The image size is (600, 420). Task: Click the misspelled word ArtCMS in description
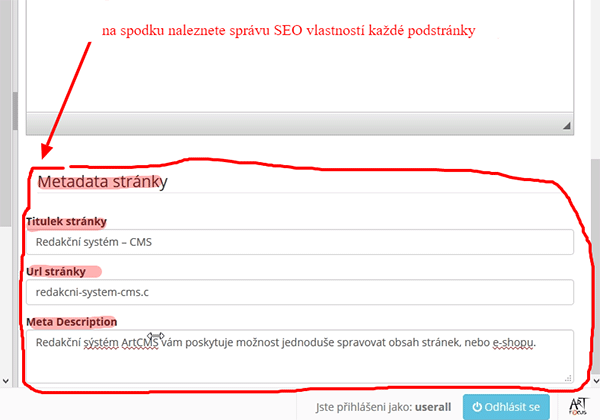(x=140, y=342)
